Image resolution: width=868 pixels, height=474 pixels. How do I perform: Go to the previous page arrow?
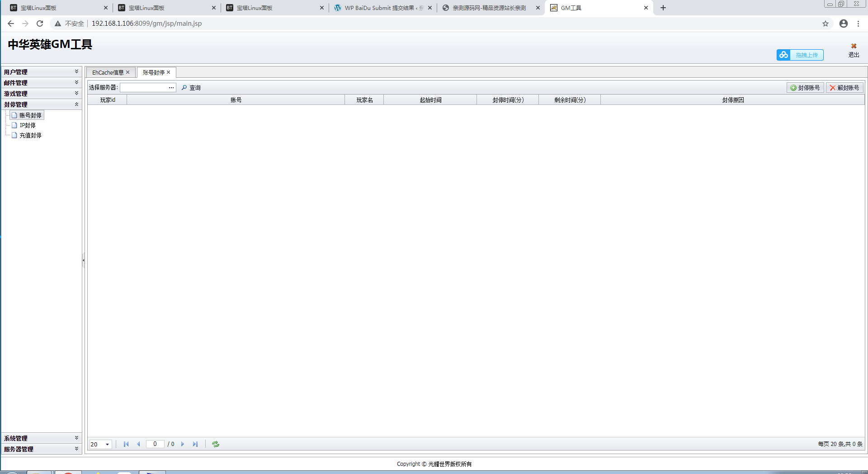(138, 444)
